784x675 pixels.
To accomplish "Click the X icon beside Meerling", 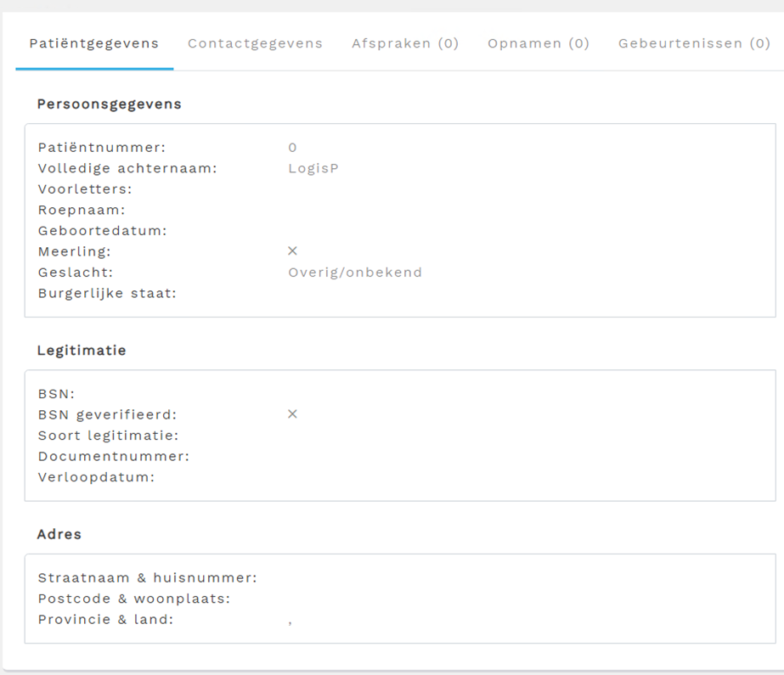I will (x=292, y=251).
